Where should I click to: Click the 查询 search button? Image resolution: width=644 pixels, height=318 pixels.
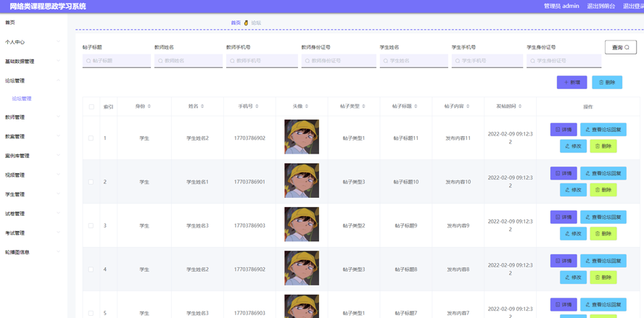(620, 47)
